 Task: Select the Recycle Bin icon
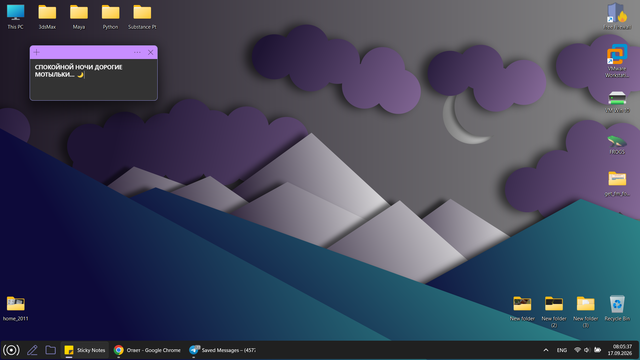(617, 308)
